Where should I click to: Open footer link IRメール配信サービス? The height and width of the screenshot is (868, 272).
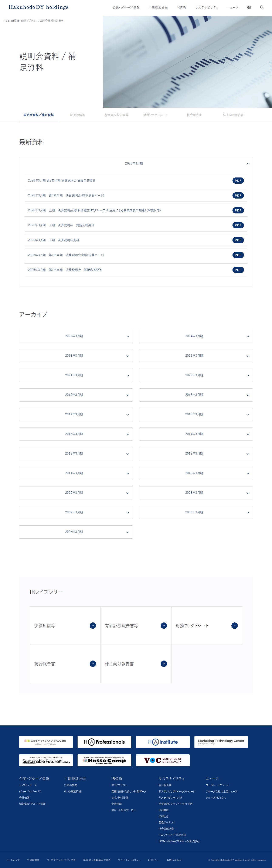click(123, 810)
